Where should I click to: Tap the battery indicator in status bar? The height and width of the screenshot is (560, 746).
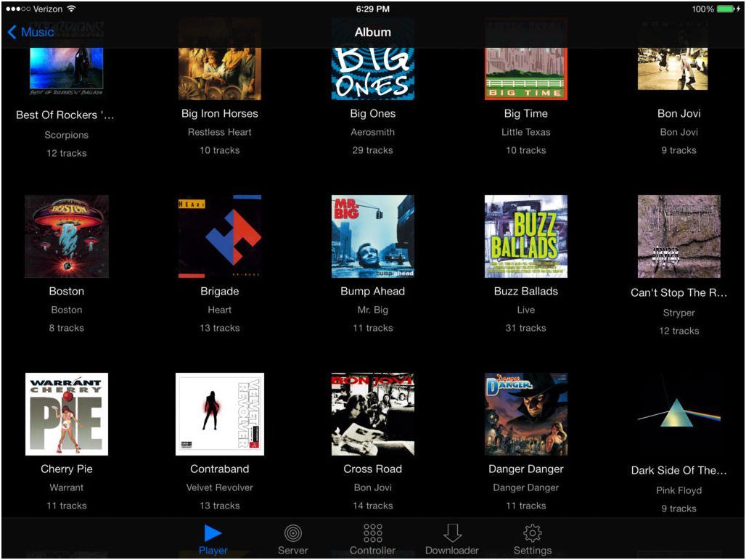coord(726,9)
